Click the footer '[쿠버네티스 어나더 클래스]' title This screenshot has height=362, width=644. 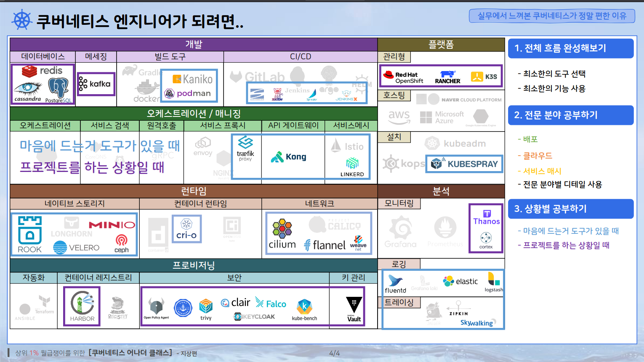click(x=130, y=353)
